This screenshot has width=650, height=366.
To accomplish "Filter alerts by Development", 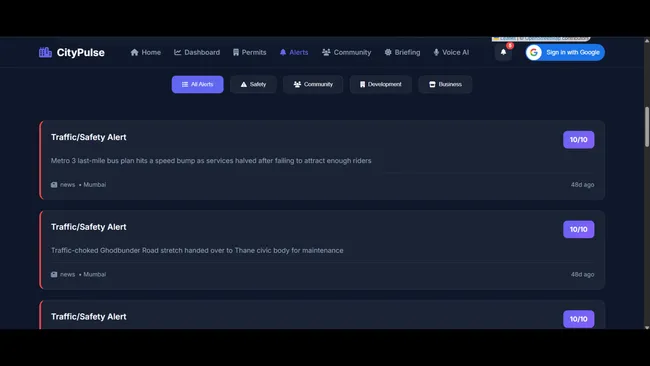I will click(x=381, y=84).
